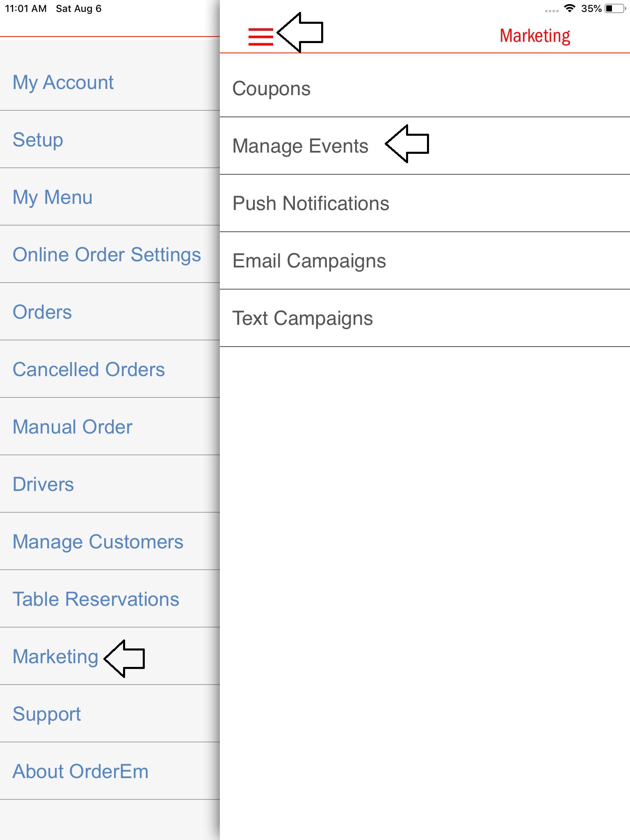Choose Marketing in the side menu
The image size is (630, 840).
[x=55, y=656]
